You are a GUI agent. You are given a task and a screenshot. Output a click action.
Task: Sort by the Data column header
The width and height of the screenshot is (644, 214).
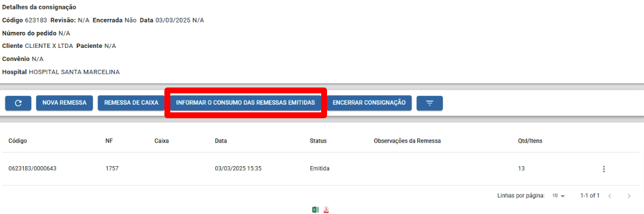pyautogui.click(x=221, y=141)
